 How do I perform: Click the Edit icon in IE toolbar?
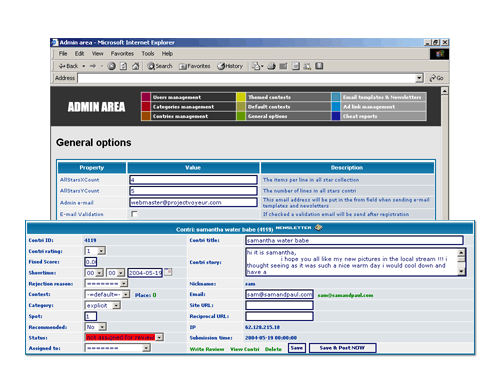283,66
